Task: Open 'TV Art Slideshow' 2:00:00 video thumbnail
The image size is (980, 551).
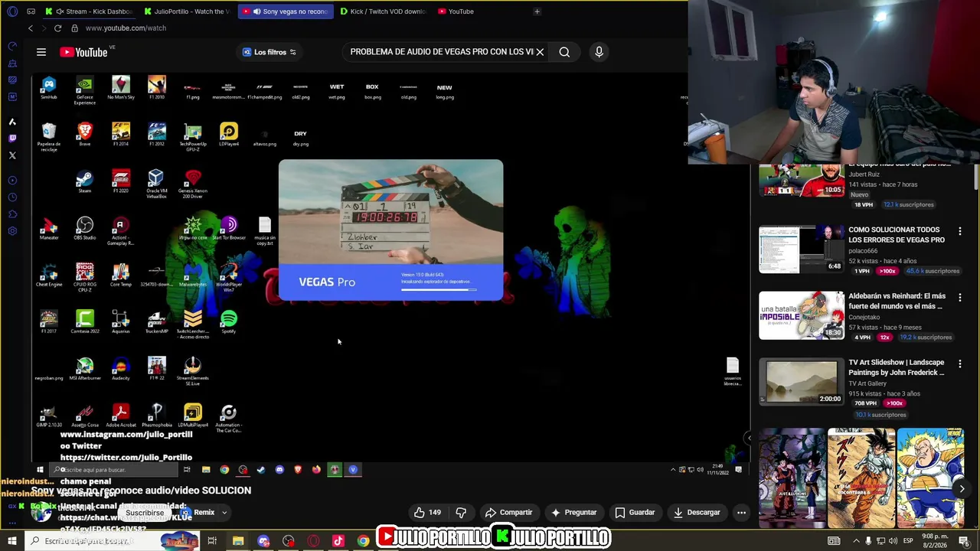Action: (x=802, y=382)
